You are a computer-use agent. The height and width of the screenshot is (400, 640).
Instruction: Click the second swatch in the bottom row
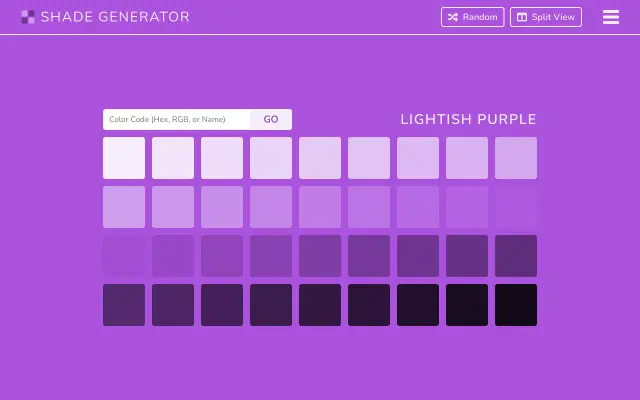pyautogui.click(x=173, y=305)
